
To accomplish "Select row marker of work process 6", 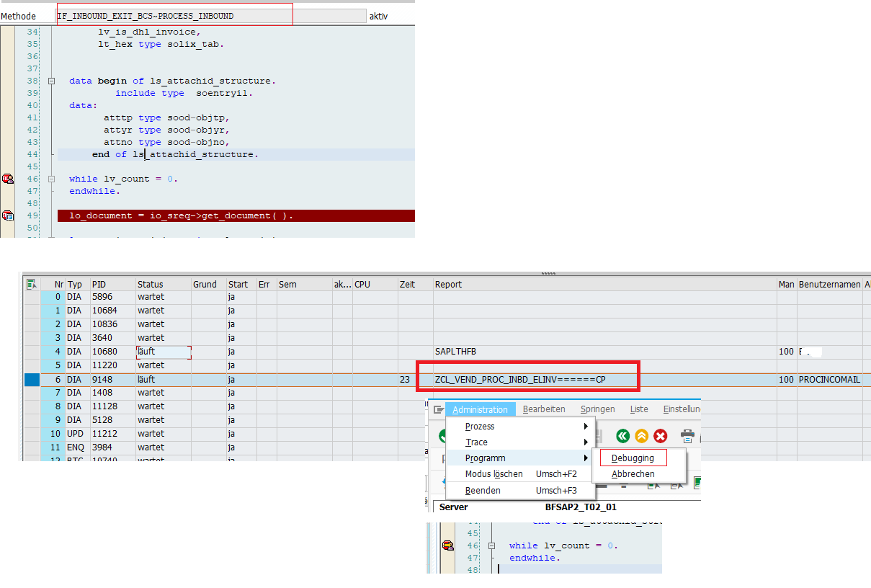I will click(x=32, y=379).
